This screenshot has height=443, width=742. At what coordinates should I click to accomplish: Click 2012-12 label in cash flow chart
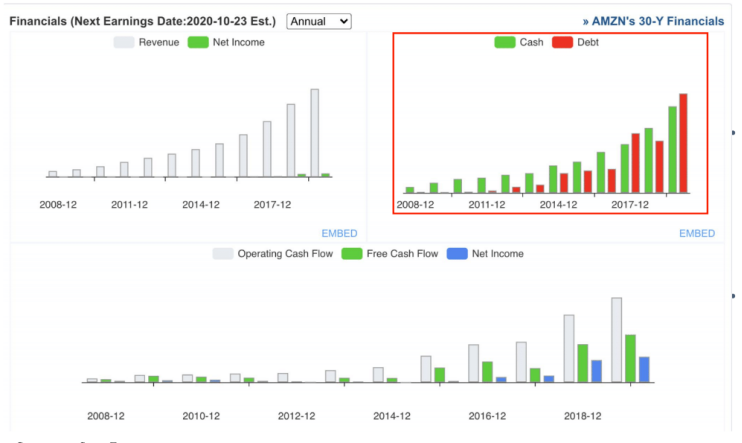[296, 416]
